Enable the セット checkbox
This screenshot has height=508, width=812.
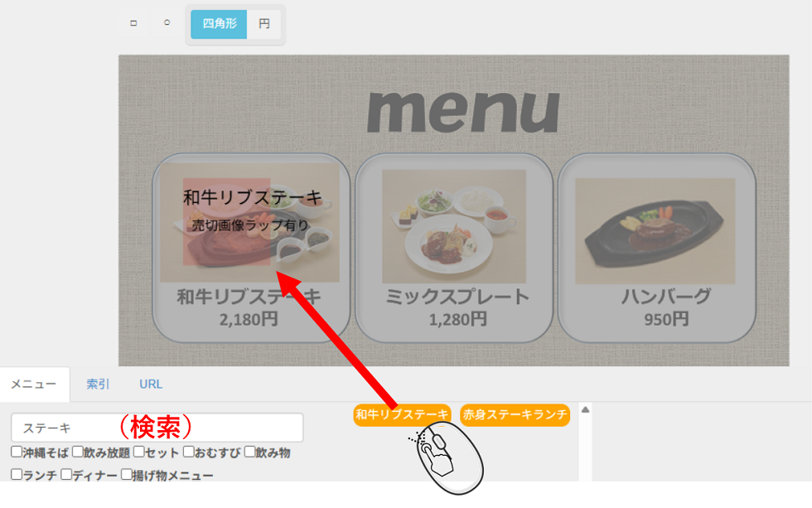coord(139,452)
